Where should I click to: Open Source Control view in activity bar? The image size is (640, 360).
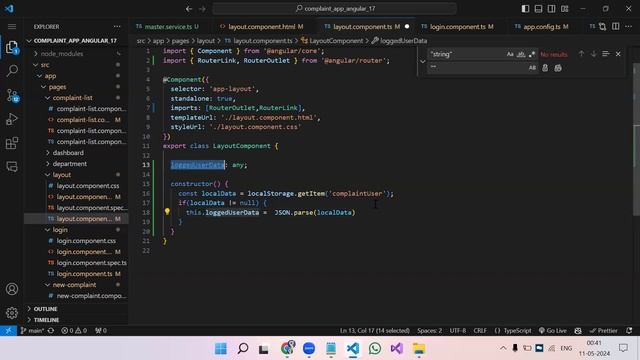click(x=12, y=95)
